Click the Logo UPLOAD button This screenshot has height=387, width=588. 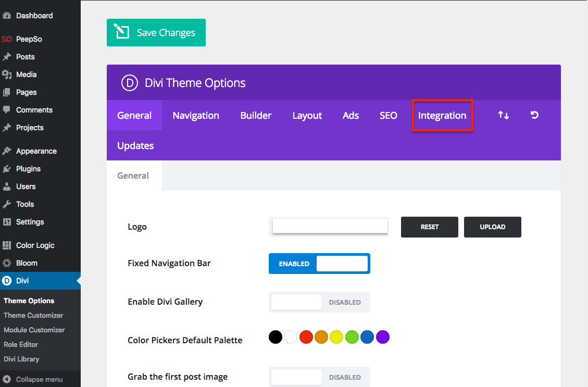tap(492, 227)
